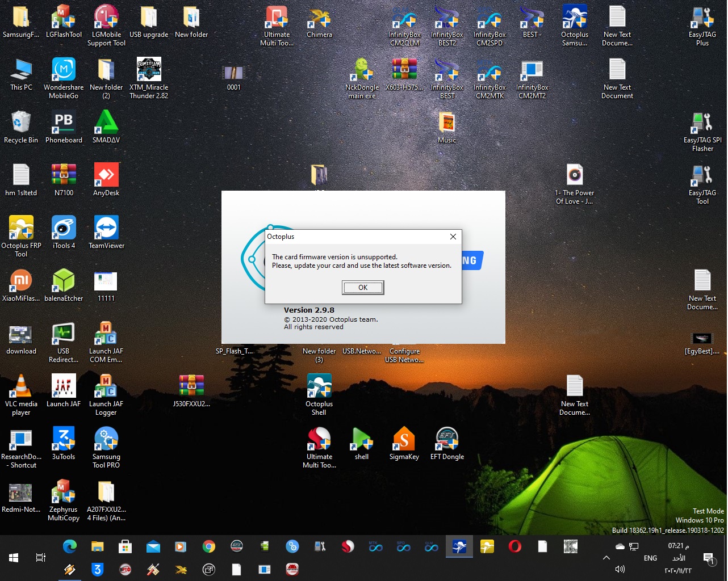Open Microsoft Store from taskbar

(x=125, y=546)
